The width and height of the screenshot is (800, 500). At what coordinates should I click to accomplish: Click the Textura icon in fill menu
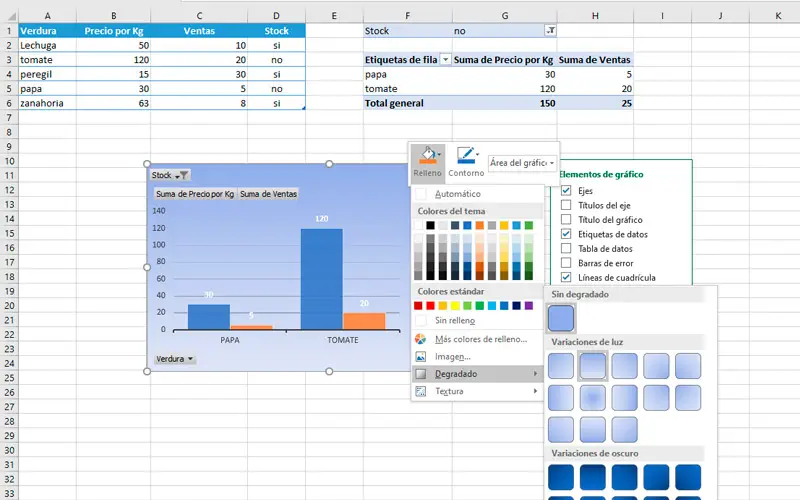pos(420,391)
